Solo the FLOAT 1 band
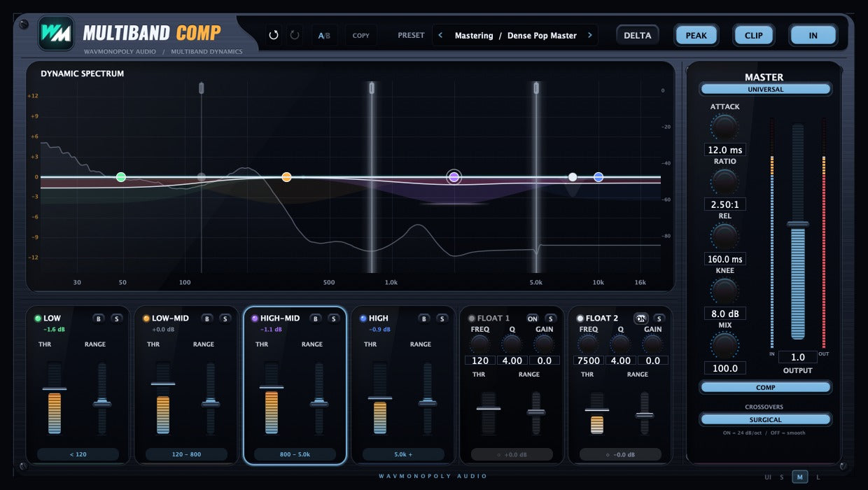Viewport: 868px width, 490px height. point(551,318)
